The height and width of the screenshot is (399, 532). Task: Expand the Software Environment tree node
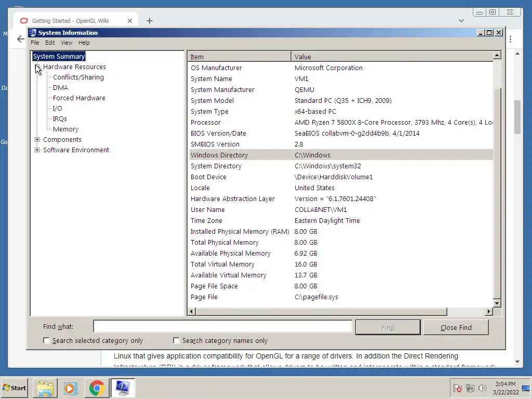click(x=37, y=150)
